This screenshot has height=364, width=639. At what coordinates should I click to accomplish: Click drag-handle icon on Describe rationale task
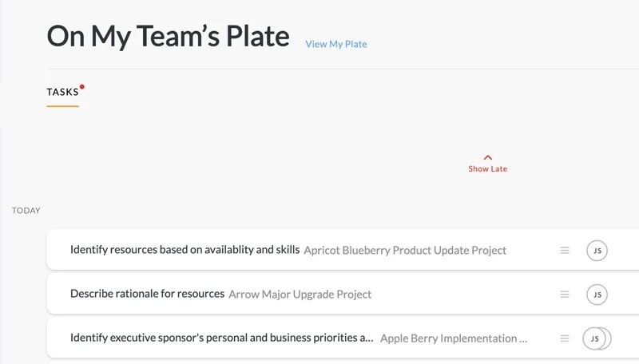tap(565, 294)
